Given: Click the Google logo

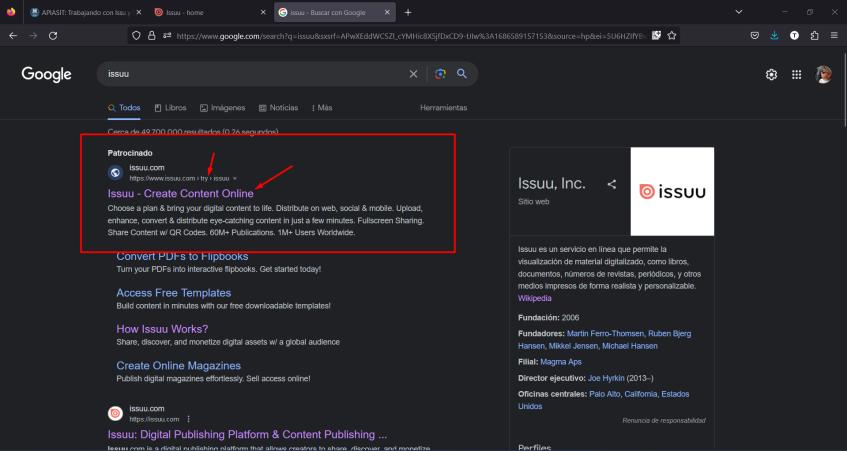Looking at the screenshot, I should tap(46, 75).
